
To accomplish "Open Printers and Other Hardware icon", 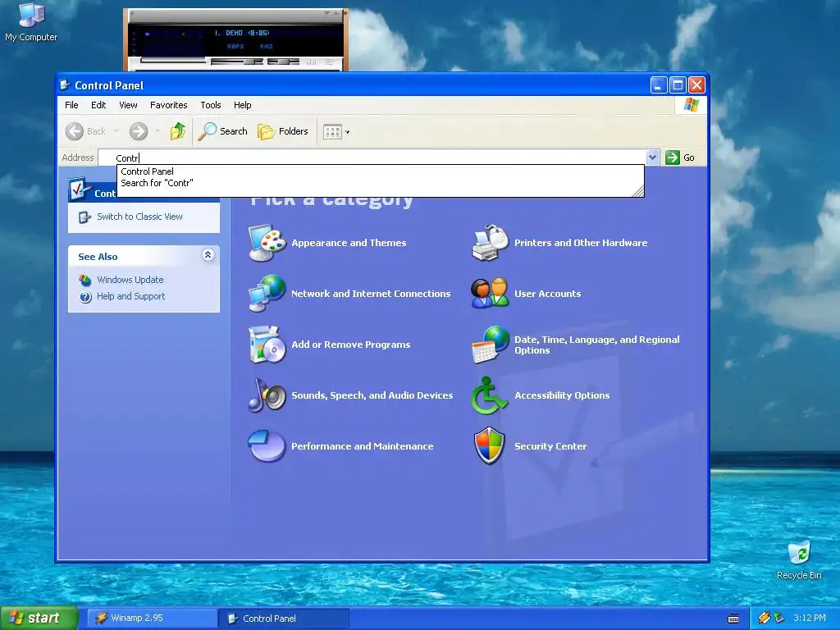I will [x=491, y=243].
